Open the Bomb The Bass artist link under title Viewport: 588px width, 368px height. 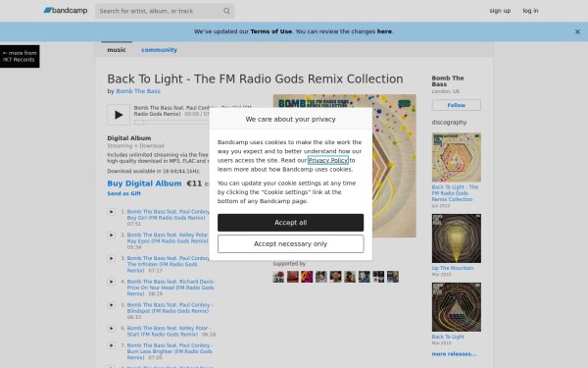(x=138, y=91)
